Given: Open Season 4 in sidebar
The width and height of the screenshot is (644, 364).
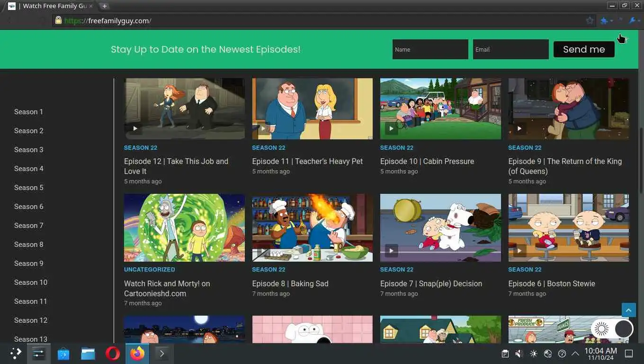Looking at the screenshot, I should pyautogui.click(x=28, y=169).
